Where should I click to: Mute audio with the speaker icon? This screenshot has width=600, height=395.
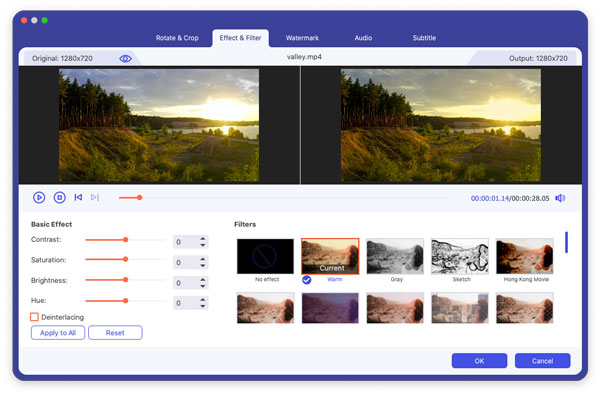point(560,198)
